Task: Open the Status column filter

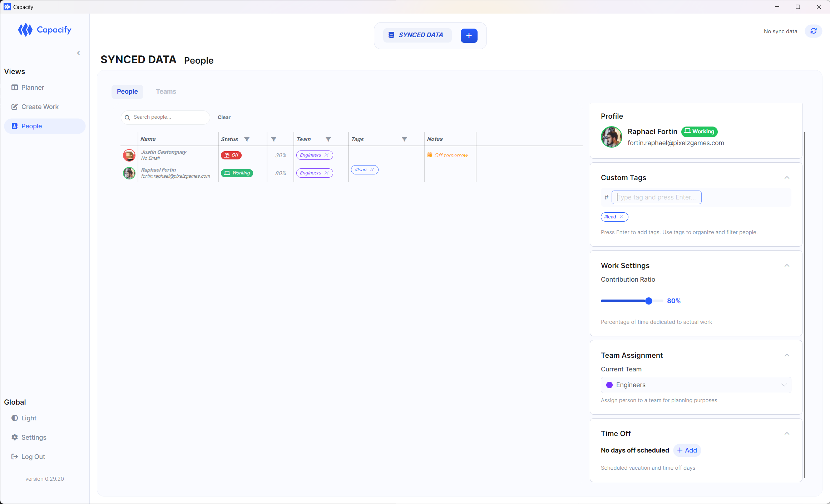Action: (247, 139)
